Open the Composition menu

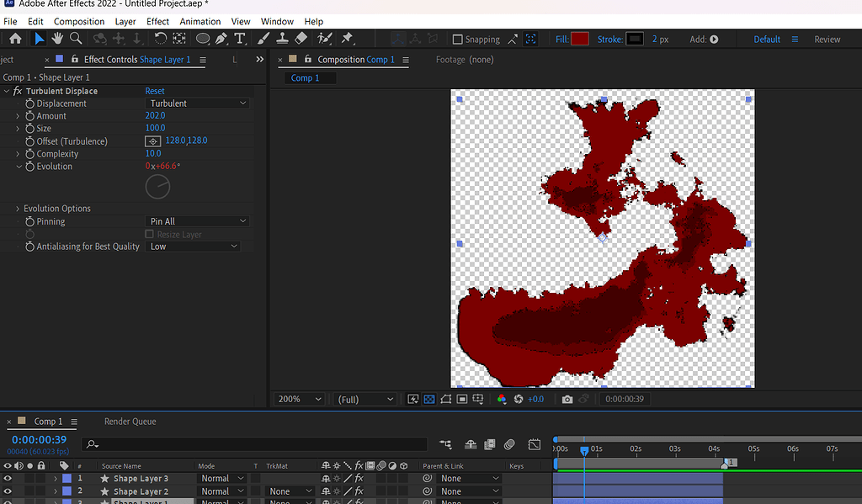[x=79, y=21]
